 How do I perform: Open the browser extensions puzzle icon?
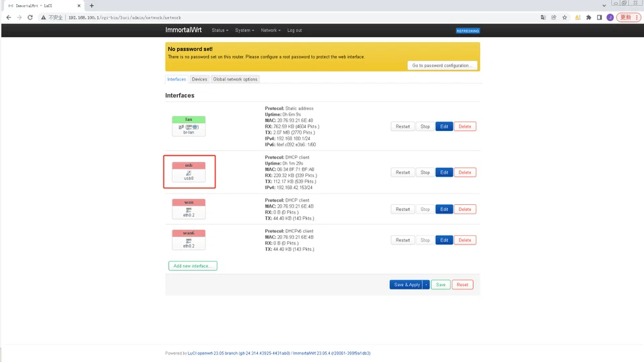click(588, 17)
